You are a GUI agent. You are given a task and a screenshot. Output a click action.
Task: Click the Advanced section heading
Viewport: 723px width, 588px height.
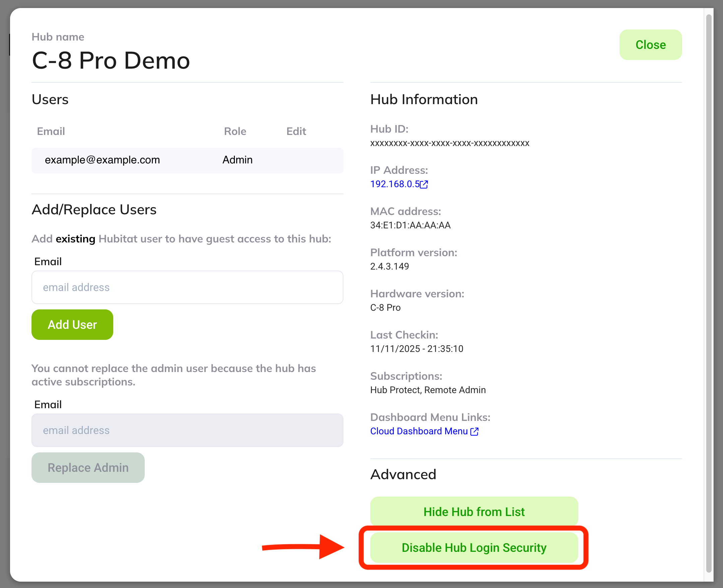click(x=403, y=474)
